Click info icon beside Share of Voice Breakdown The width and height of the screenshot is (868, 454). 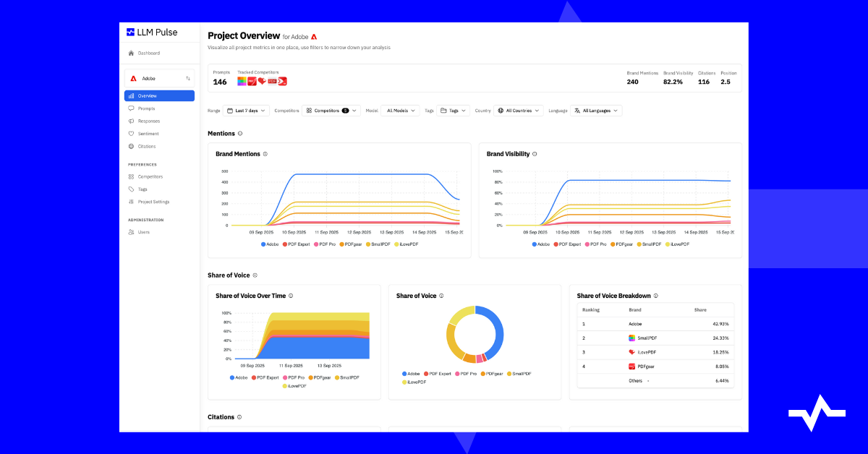pos(656,296)
